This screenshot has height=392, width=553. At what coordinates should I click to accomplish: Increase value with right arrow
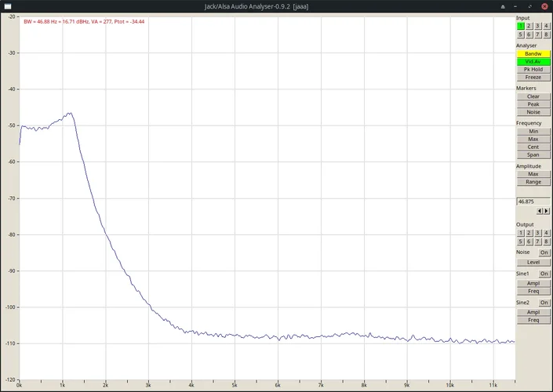[x=547, y=211]
